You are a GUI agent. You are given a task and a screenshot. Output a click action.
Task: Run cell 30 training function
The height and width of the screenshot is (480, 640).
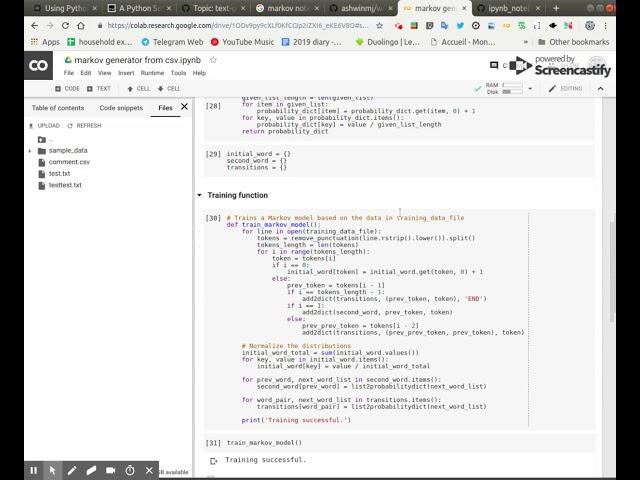point(213,218)
